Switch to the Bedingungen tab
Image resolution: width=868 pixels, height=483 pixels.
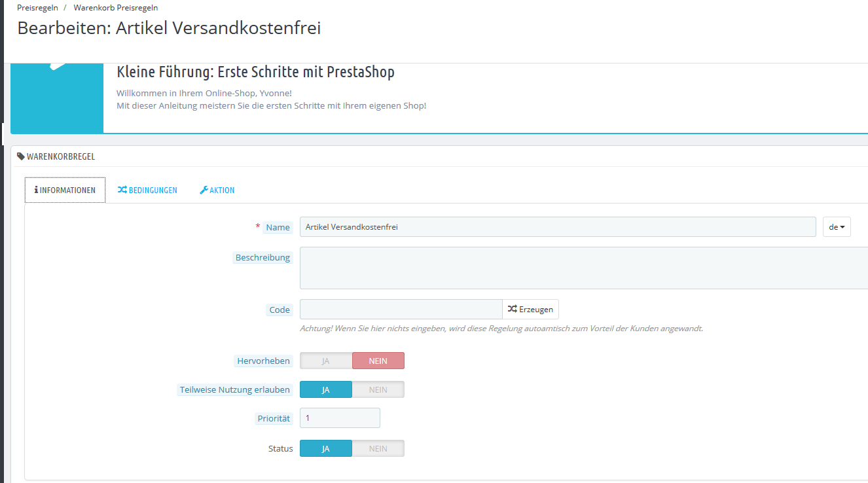pyautogui.click(x=147, y=190)
